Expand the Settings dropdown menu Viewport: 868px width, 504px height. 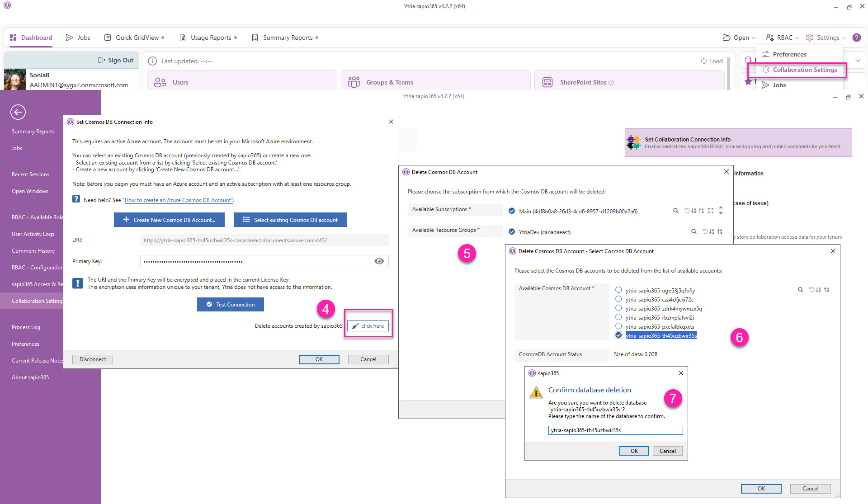[826, 38]
